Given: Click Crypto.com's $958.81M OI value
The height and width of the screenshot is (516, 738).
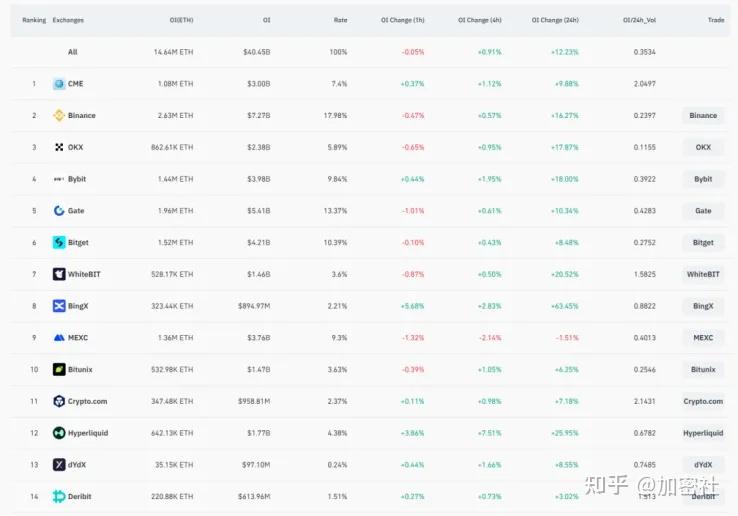Looking at the screenshot, I should (x=254, y=401).
